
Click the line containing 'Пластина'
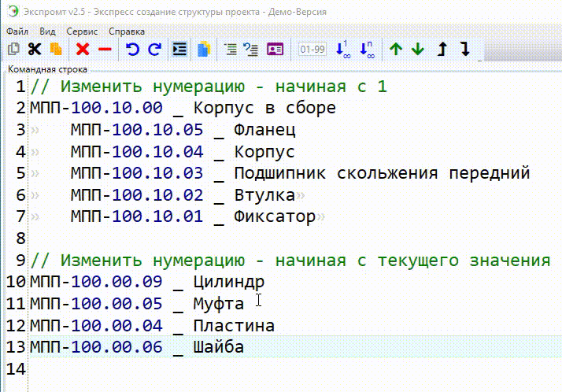[153, 325]
